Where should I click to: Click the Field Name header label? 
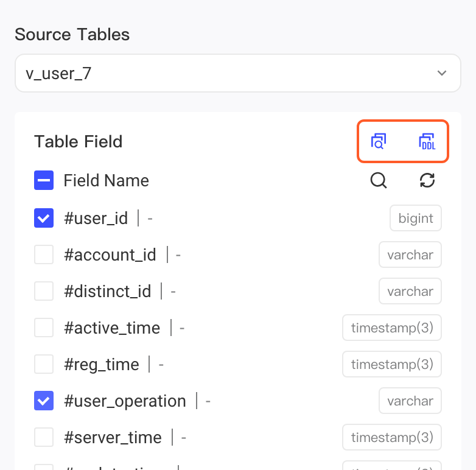click(x=107, y=180)
